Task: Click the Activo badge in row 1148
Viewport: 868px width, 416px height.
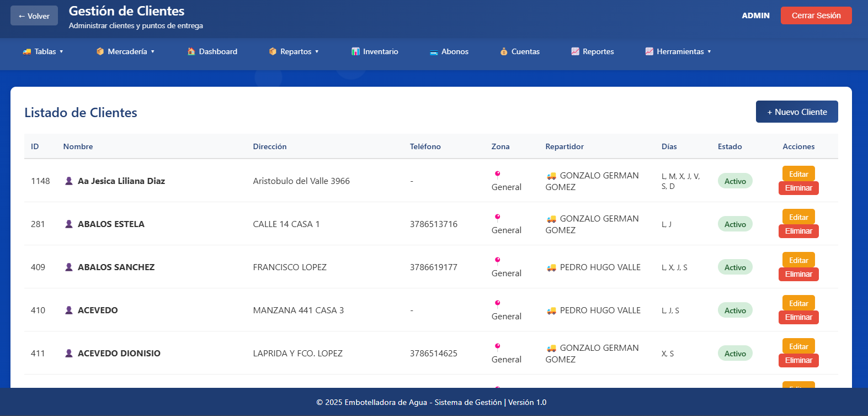Action: point(735,181)
